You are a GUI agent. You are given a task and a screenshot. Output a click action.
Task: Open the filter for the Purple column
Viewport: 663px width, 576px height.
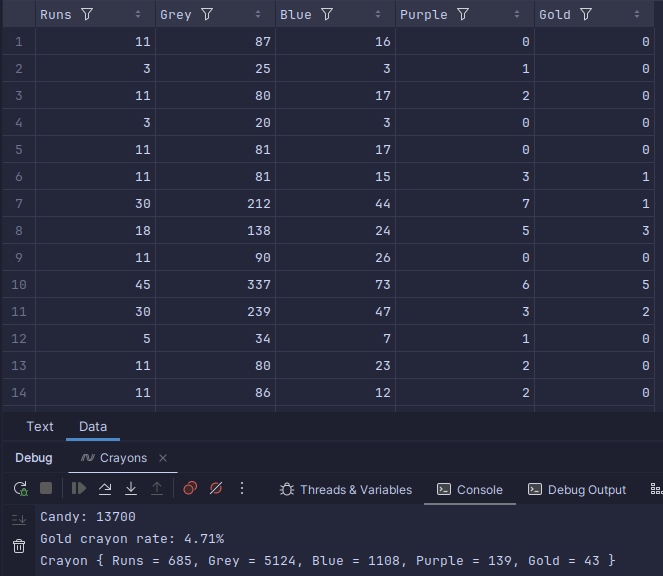point(463,15)
